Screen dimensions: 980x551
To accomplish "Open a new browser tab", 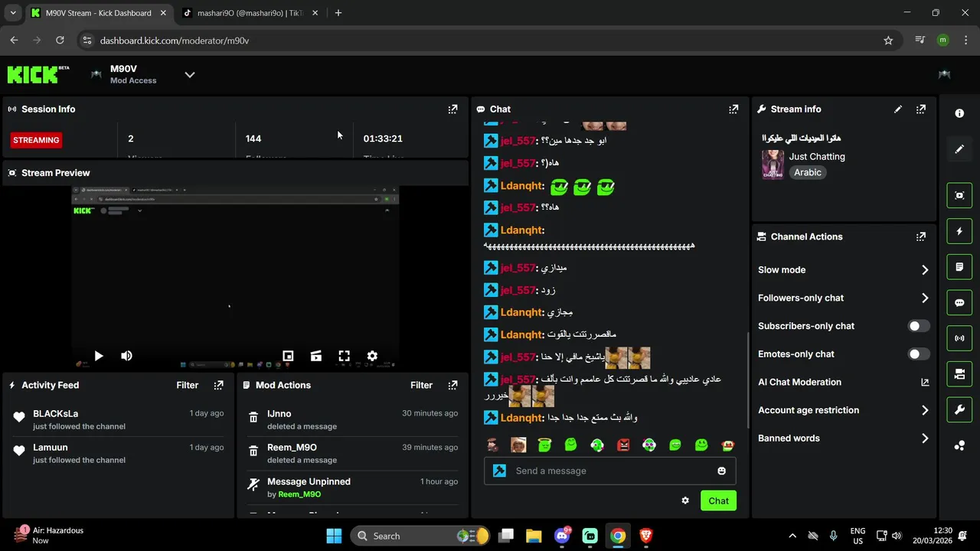I will (338, 13).
